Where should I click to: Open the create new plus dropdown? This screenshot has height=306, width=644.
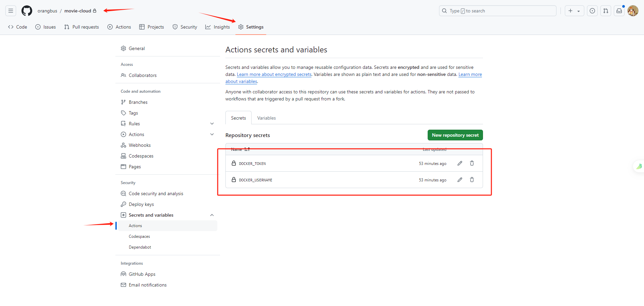[x=574, y=11]
